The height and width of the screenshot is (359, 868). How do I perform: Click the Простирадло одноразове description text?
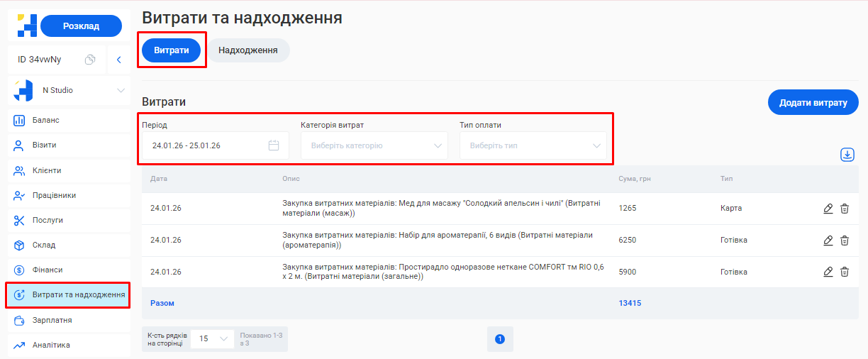pyautogui.click(x=443, y=272)
